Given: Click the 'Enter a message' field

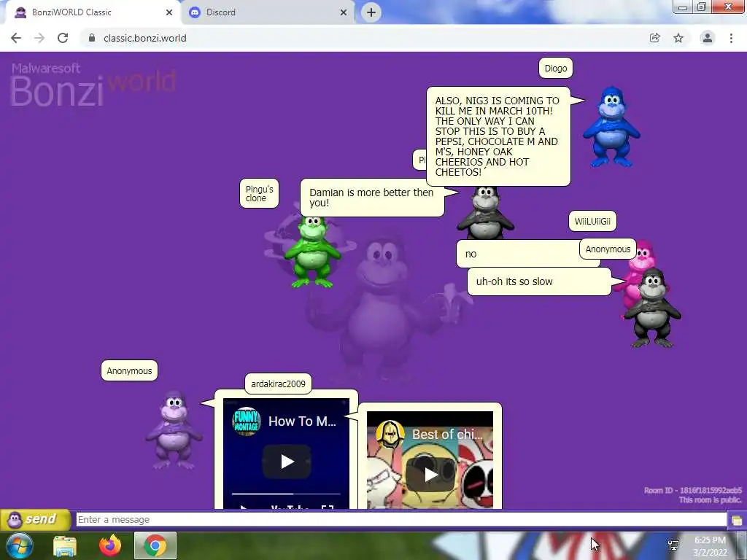Looking at the screenshot, I should point(401,519).
